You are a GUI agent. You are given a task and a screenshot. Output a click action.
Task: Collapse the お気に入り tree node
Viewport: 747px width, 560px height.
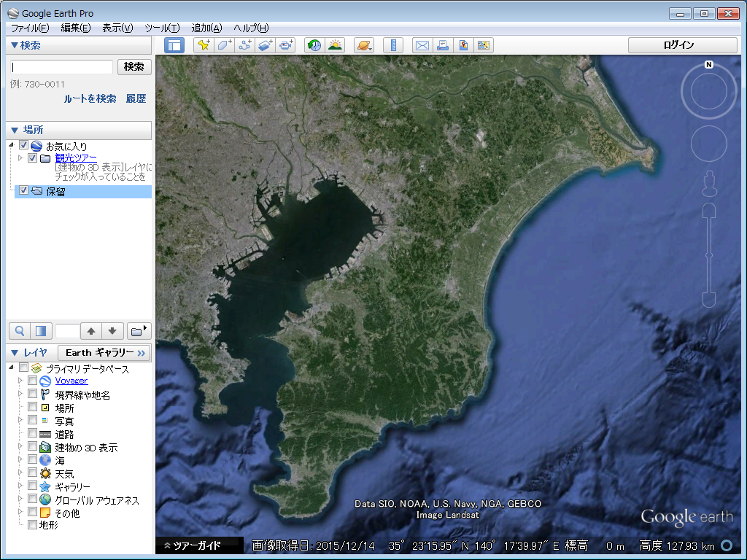tap(11, 145)
